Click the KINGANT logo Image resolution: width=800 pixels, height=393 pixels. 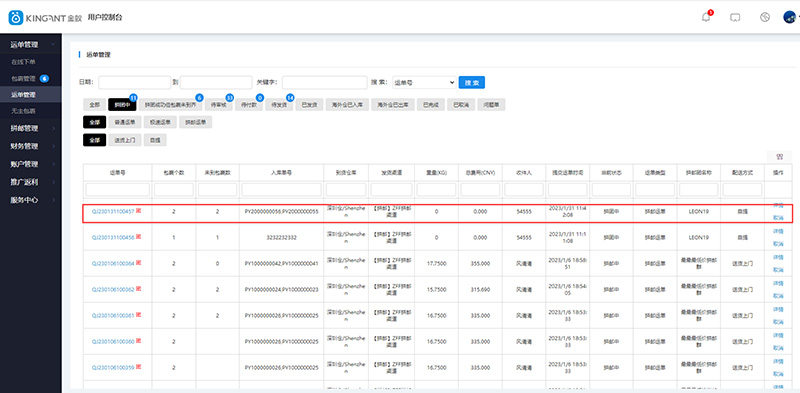pos(45,17)
